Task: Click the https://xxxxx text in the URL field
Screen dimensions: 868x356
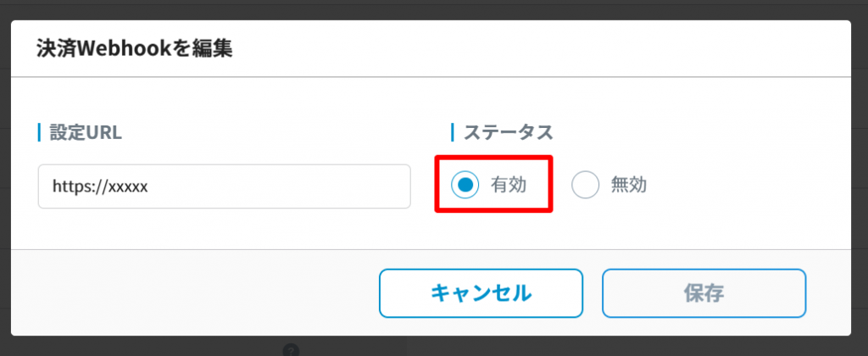Action: tap(100, 186)
